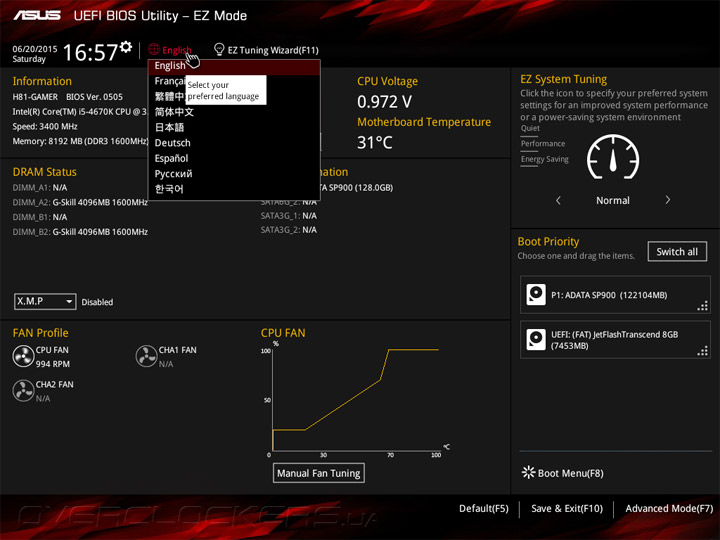Select 日本語 from language list
Viewport: 720px width, 540px height.
(234, 128)
